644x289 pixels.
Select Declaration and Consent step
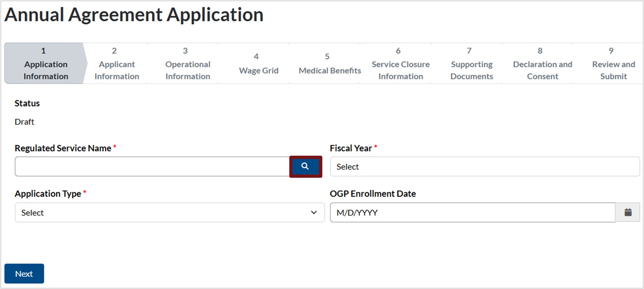click(x=542, y=64)
